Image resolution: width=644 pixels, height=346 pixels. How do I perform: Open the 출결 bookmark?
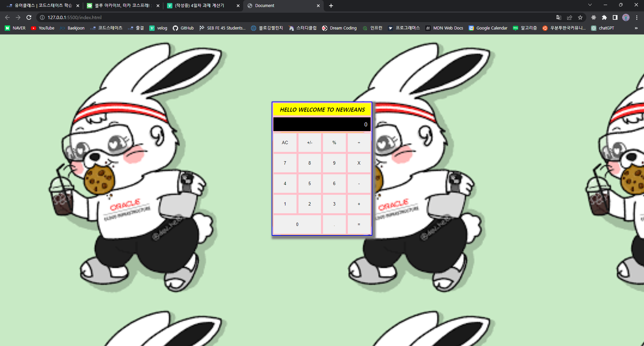(x=136, y=28)
